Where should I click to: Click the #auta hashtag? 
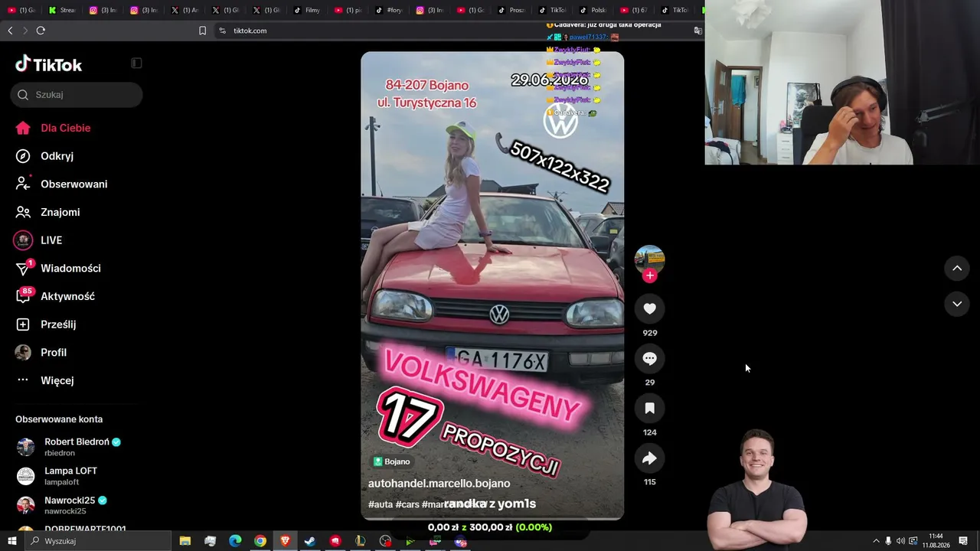pyautogui.click(x=381, y=504)
